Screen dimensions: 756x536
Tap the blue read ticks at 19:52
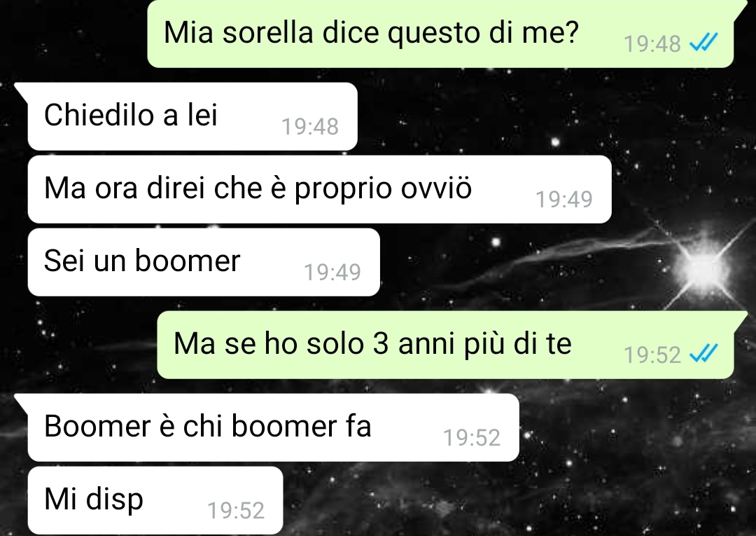703,354
